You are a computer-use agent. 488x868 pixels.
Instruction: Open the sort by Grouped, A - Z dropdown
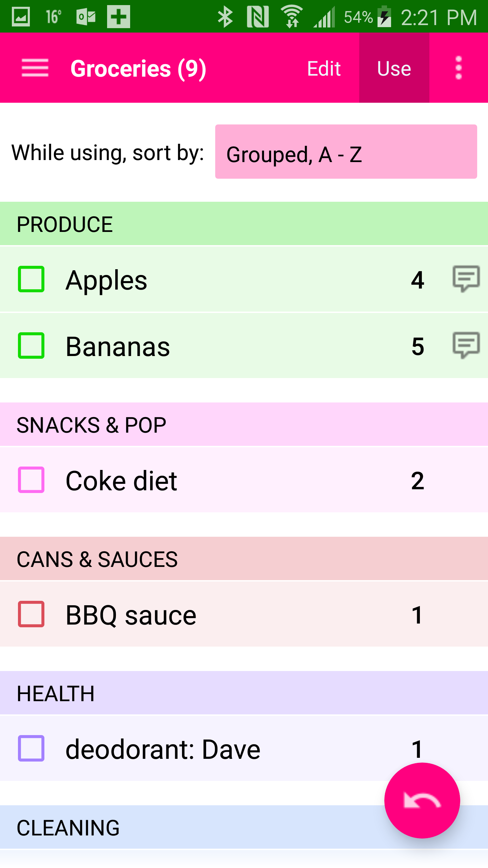346,152
